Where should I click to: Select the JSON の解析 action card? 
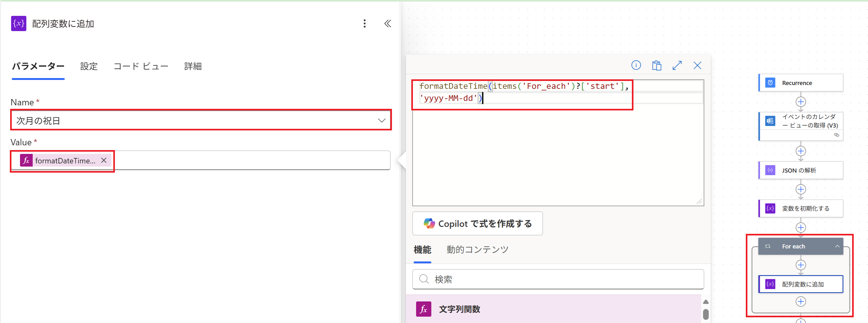pyautogui.click(x=801, y=170)
